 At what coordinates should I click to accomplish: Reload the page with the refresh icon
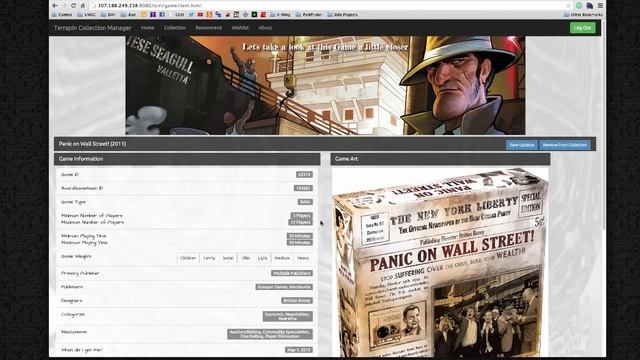point(73,5)
